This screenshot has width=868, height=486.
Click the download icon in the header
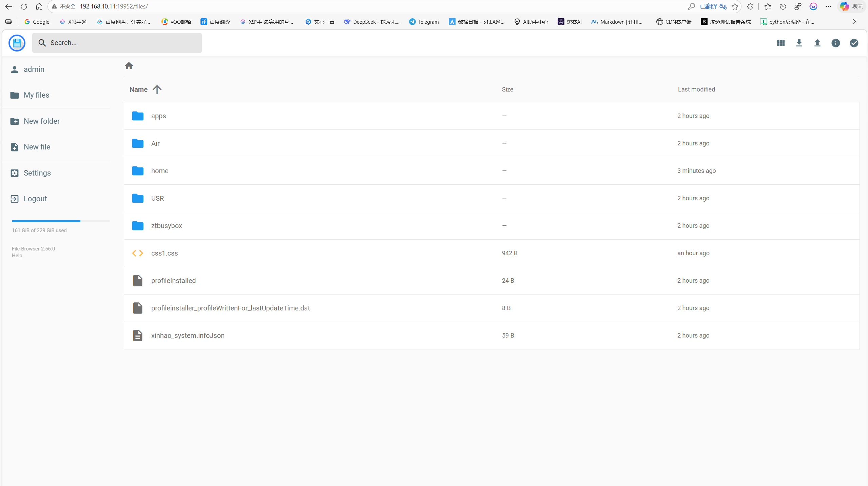coord(799,43)
